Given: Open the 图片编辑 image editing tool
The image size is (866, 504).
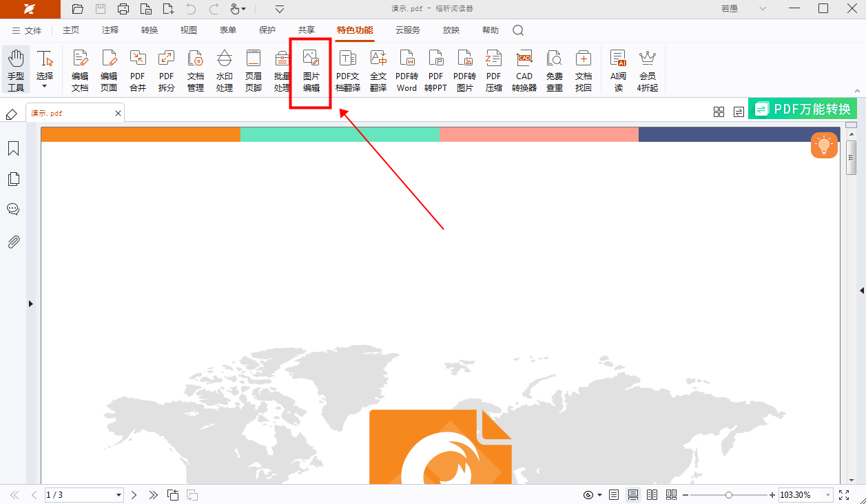Looking at the screenshot, I should point(311,71).
